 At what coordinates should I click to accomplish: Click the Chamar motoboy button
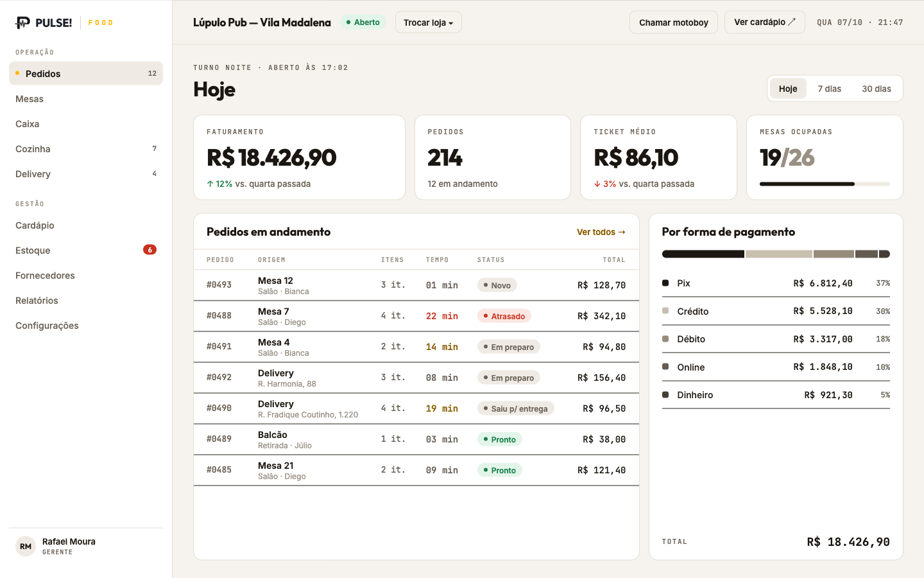coord(674,22)
